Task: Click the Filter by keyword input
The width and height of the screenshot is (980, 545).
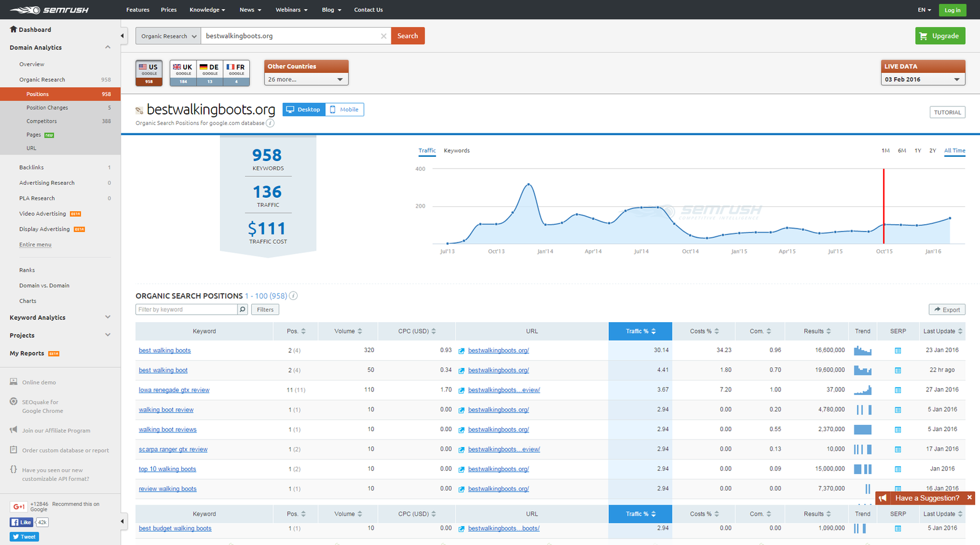Action: click(186, 310)
